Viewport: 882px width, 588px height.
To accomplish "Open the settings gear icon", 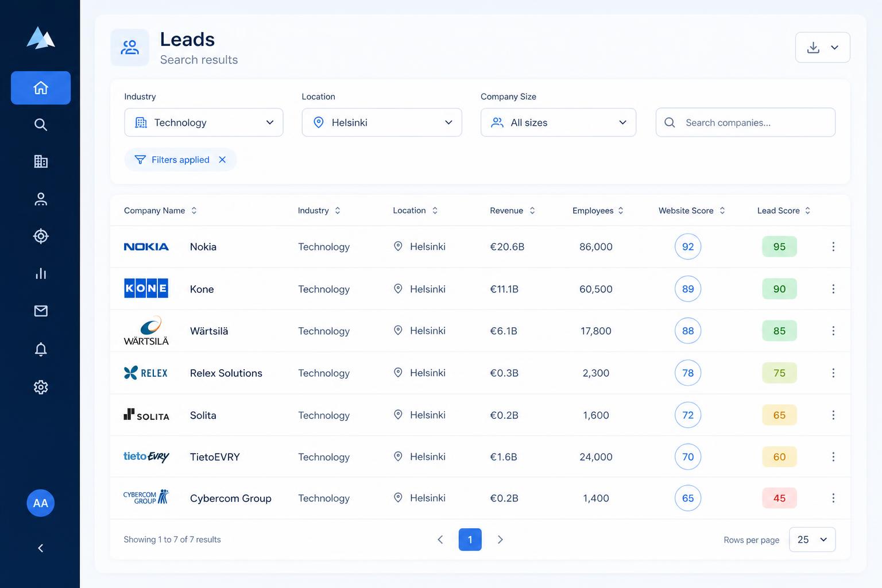I will click(41, 387).
